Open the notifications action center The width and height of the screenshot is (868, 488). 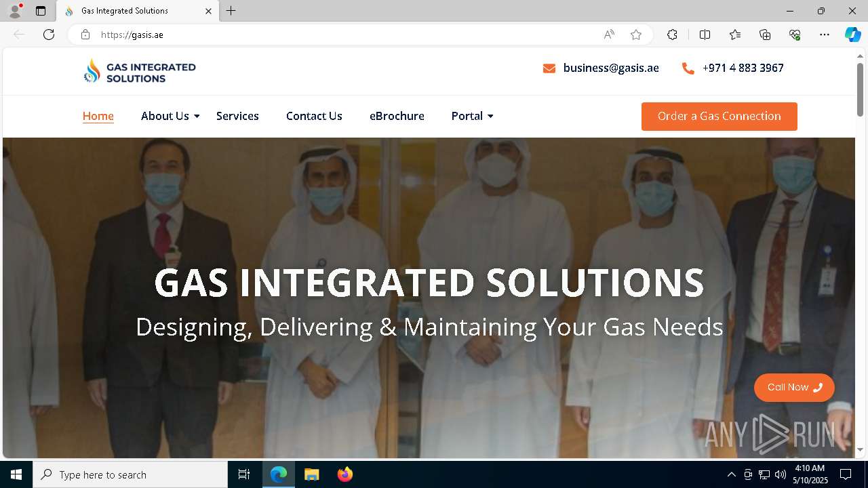coord(846,474)
